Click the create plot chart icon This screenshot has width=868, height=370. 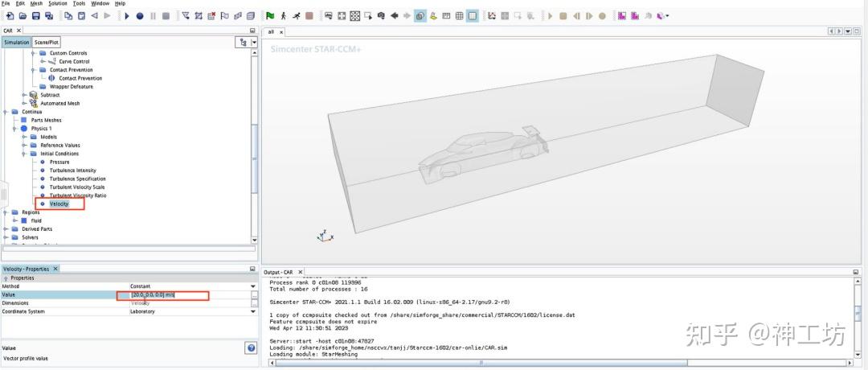coord(492,16)
